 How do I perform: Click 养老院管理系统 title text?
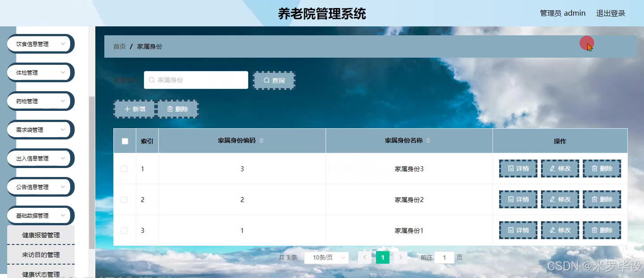point(322,14)
